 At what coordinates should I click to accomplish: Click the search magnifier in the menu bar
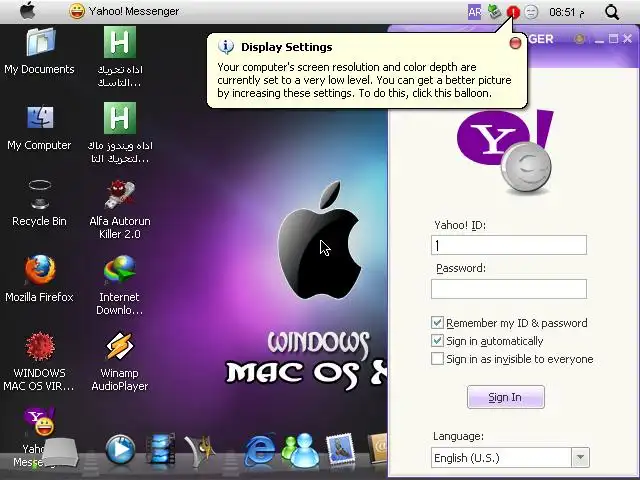612,12
